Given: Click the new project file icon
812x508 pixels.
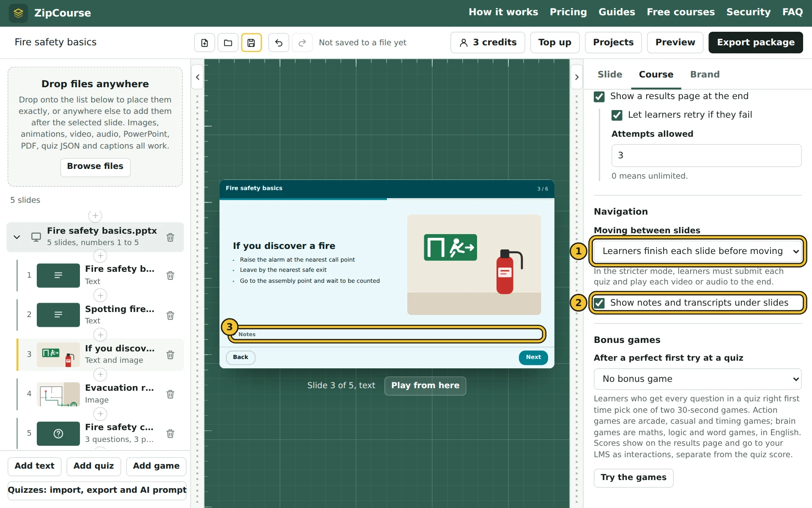Looking at the screenshot, I should (205, 43).
